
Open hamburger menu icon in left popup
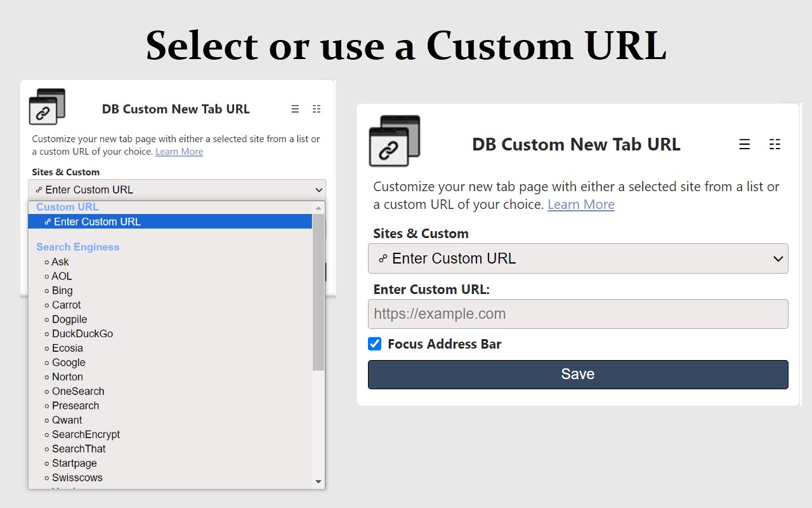(x=295, y=109)
